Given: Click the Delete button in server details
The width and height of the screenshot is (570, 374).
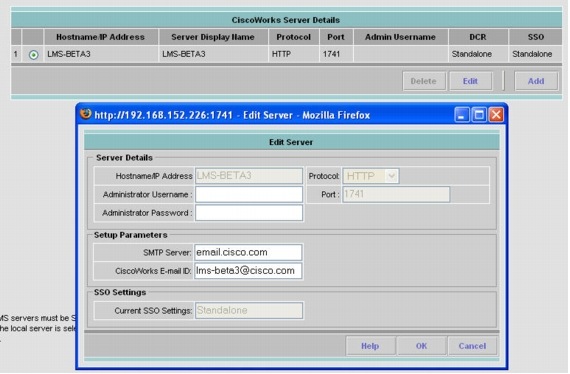Looking at the screenshot, I should tap(424, 81).
